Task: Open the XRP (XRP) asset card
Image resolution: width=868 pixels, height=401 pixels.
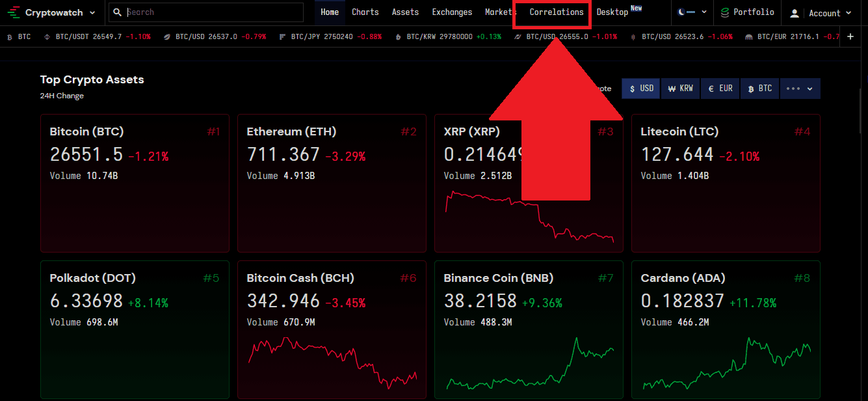Action: coord(529,183)
